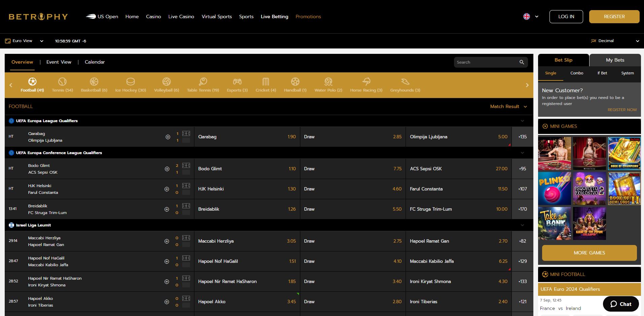This screenshot has height=316, width=644.
Task: Open the Betrophy logo home link
Action: (x=38, y=16)
